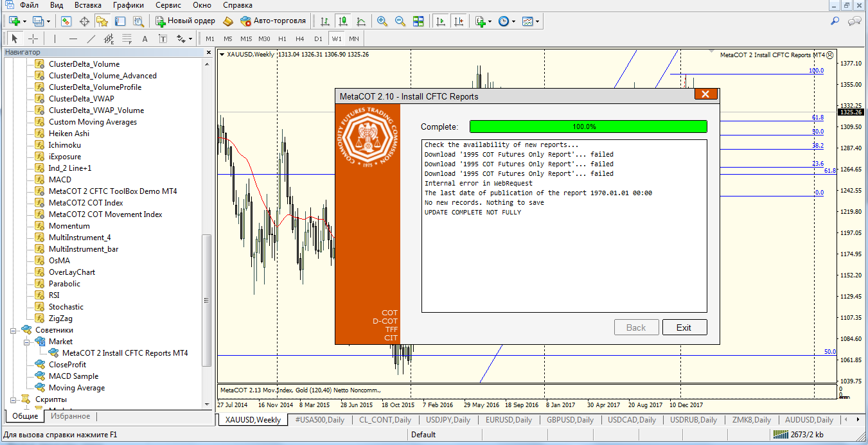This screenshot has width=868, height=445.
Task: Tile chart windows icon
Action: [418, 21]
